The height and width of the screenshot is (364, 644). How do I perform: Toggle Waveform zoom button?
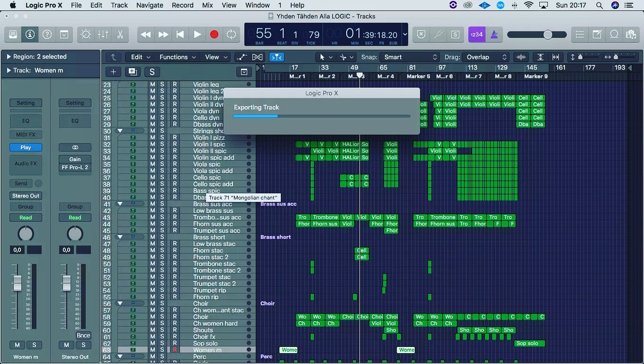521,57
